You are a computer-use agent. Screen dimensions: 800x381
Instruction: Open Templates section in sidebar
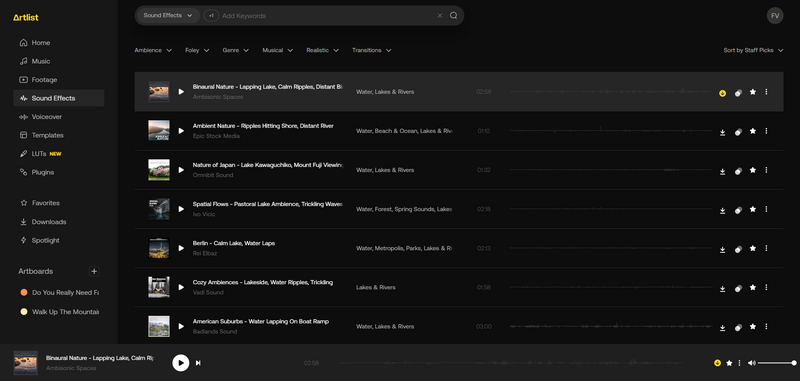click(x=59, y=135)
